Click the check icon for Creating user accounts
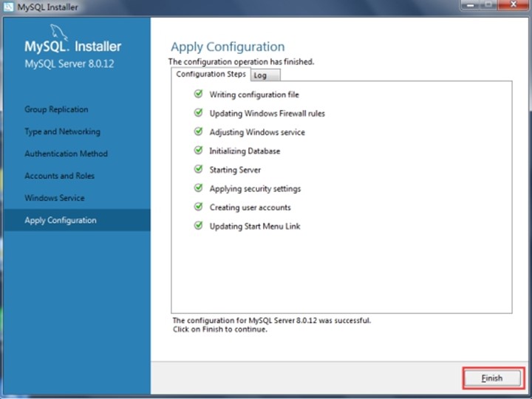Screen dimensions: 532x399 click(x=199, y=207)
